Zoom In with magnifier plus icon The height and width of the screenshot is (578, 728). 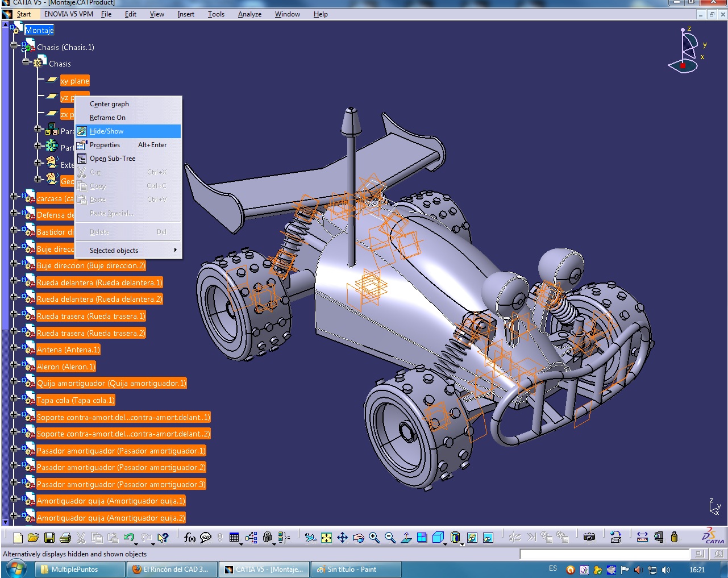pos(374,537)
